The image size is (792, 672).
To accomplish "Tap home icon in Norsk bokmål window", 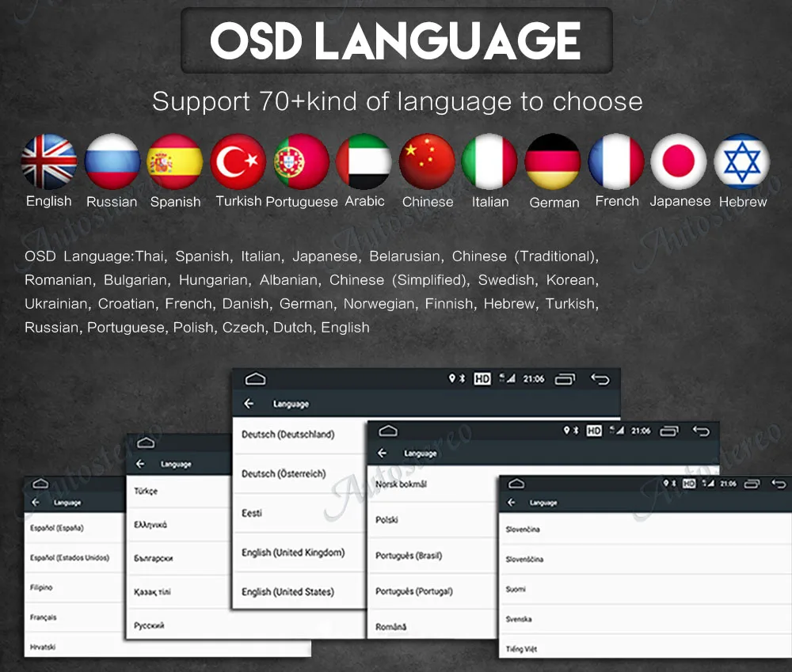I will point(388,431).
